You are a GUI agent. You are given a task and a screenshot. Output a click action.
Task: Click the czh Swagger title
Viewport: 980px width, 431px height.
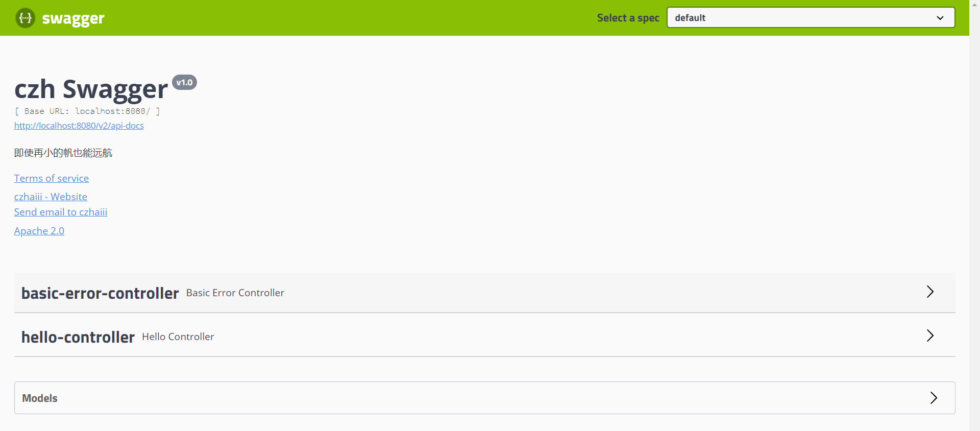click(91, 89)
